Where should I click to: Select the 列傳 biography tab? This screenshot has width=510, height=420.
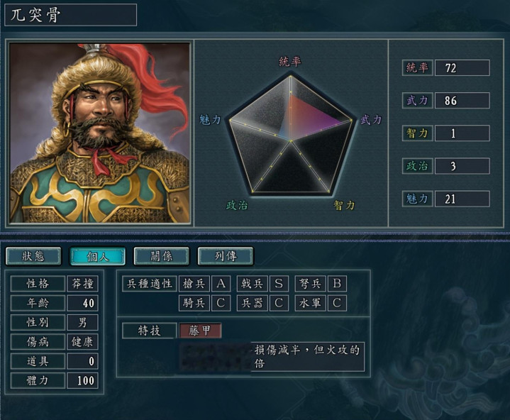click(x=226, y=256)
